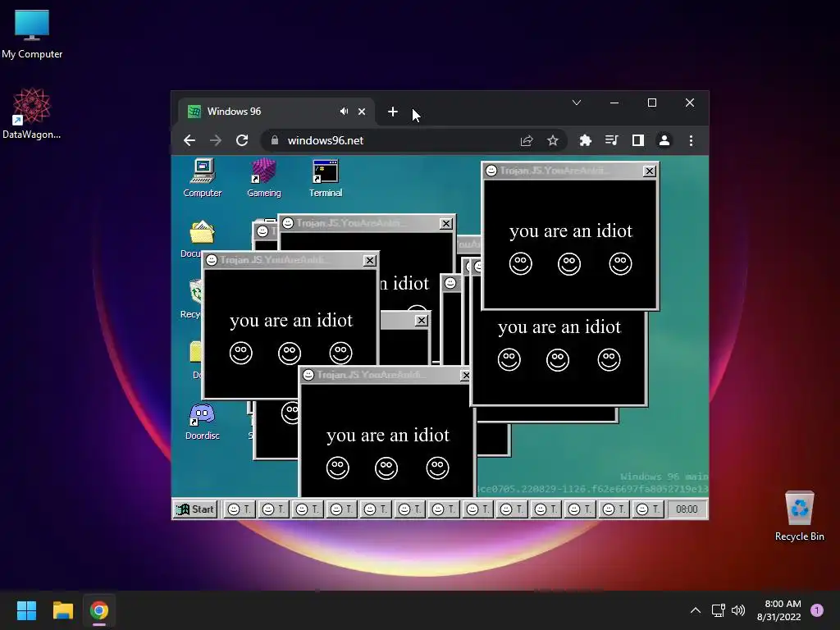Open a new Chrome tab
This screenshot has width=840, height=630.
tap(393, 112)
